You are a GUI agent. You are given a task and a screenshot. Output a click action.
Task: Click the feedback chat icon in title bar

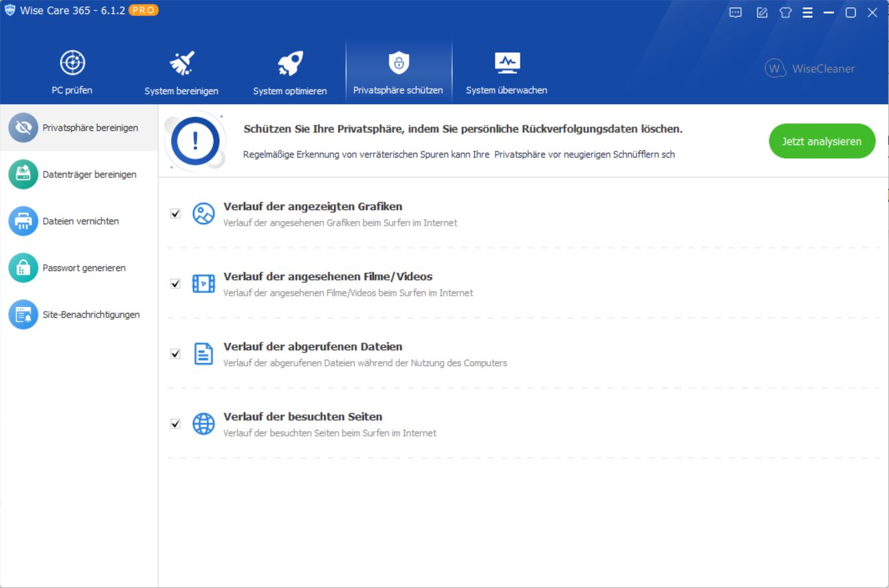pos(735,13)
